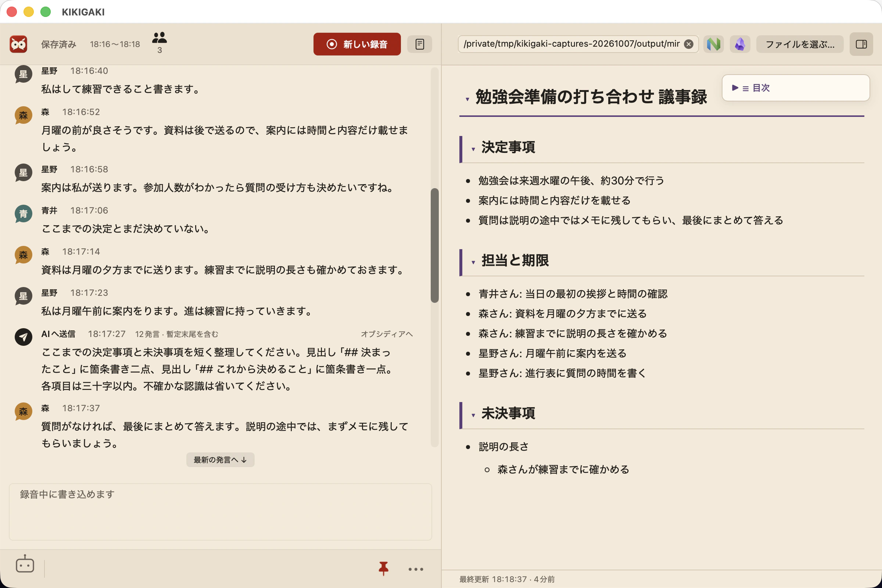Open the three-dot more options menu
The image size is (882, 588).
pos(416,569)
